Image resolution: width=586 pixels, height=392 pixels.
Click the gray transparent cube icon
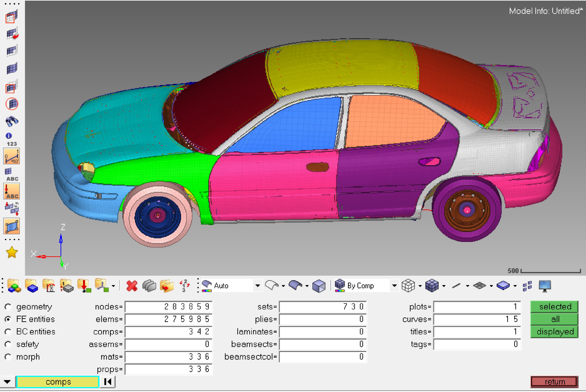(319, 286)
